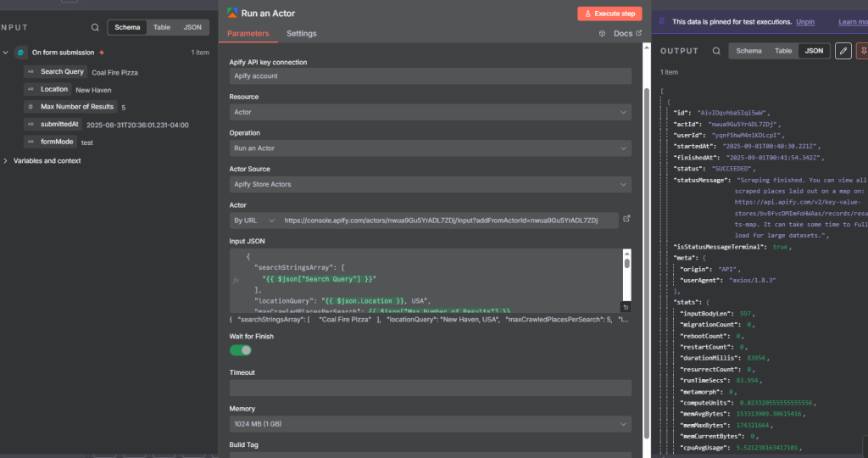Viewport: 868px width, 458px height.
Task: Click the lightning bolt icon after On form submission
Action: tap(102, 53)
